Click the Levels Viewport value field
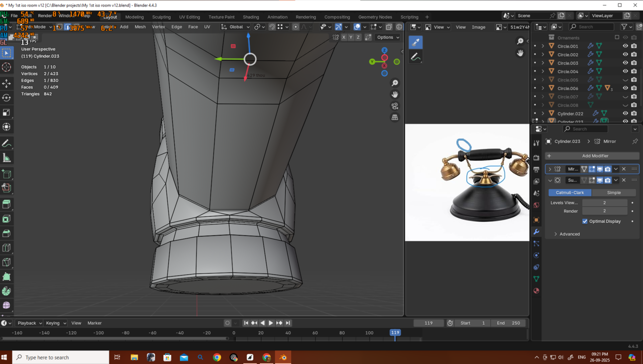 [604, 203]
